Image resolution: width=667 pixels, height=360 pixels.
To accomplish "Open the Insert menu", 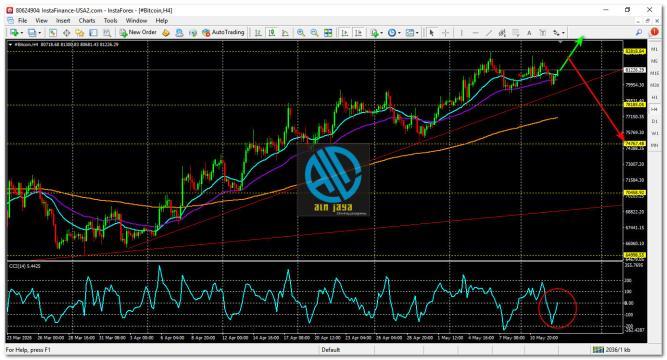I will [63, 20].
